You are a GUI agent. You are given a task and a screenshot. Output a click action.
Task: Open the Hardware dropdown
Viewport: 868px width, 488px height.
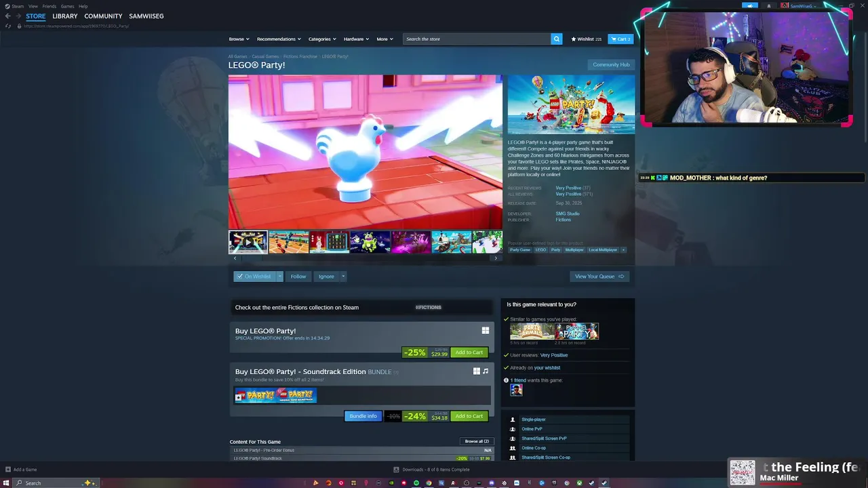pos(356,39)
